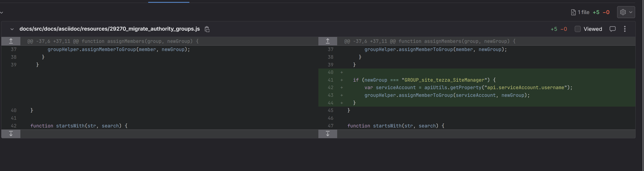Click groupHelper.assignMemberToGroup(serviceAccount, newGroup) line
Viewport: 644px width, 171px height.
point(447,95)
